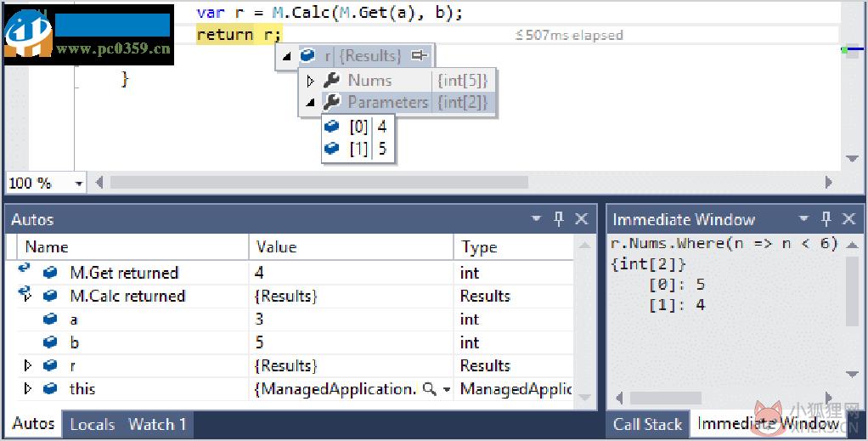
Task: Click the cube icon beside [0]
Action: click(x=331, y=127)
